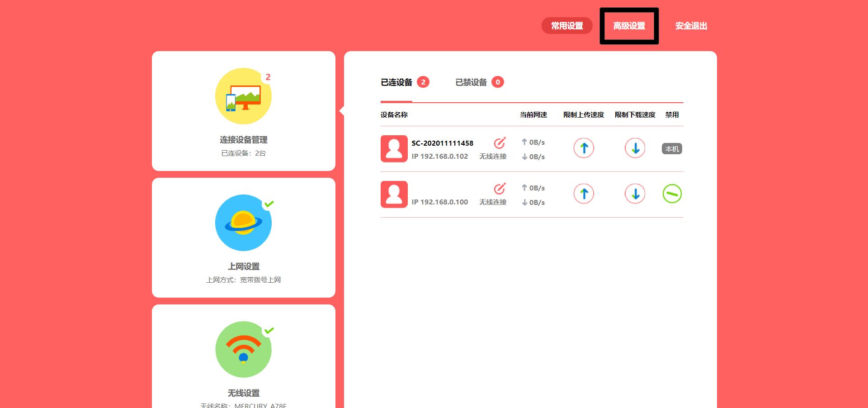Viewport: 868px width, 408px height.
Task: Set download limit for SC-202011111458
Action: click(635, 148)
